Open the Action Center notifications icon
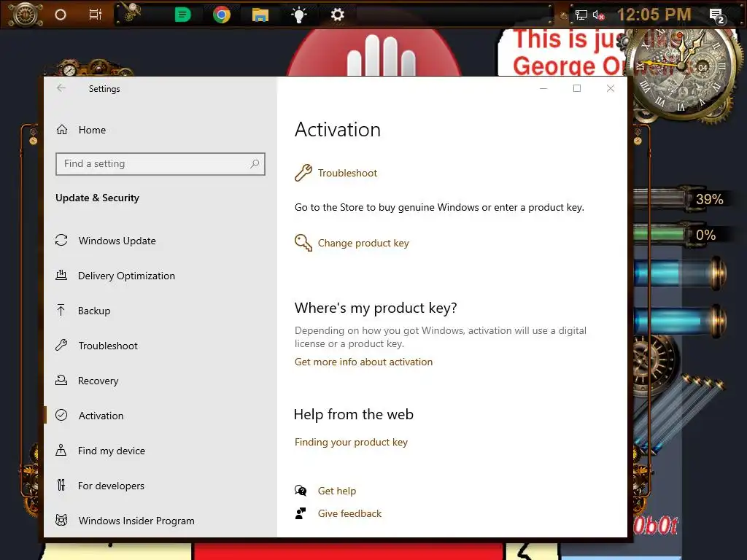Screen dimensions: 747x560 (x=717, y=16)
